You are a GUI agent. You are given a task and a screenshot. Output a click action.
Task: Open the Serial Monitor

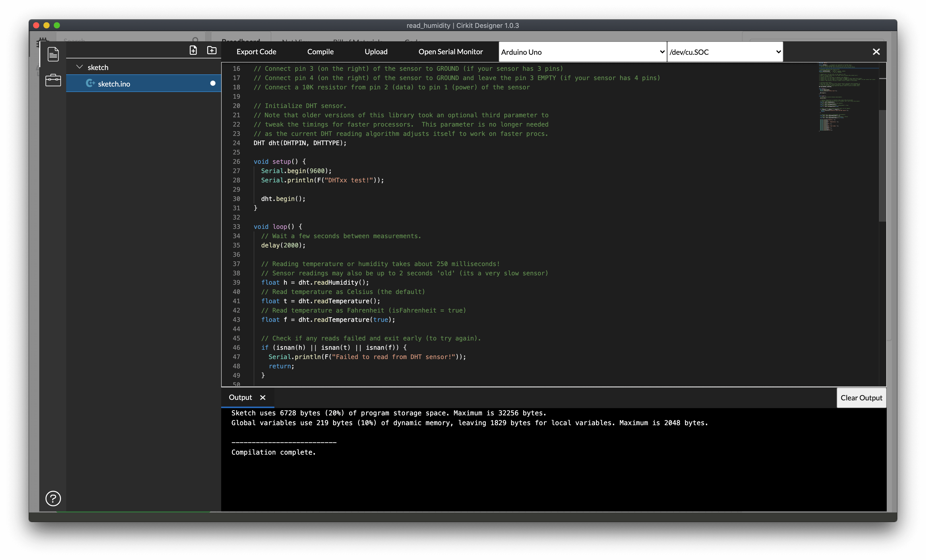(x=450, y=52)
